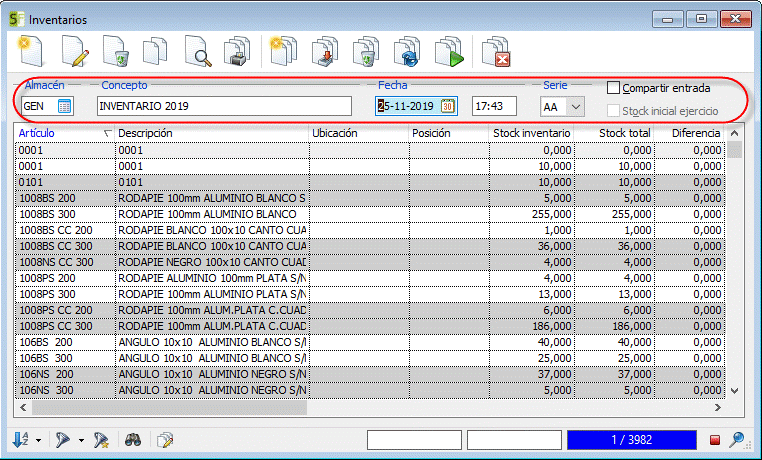Click stock total value 186,000

tap(631, 326)
